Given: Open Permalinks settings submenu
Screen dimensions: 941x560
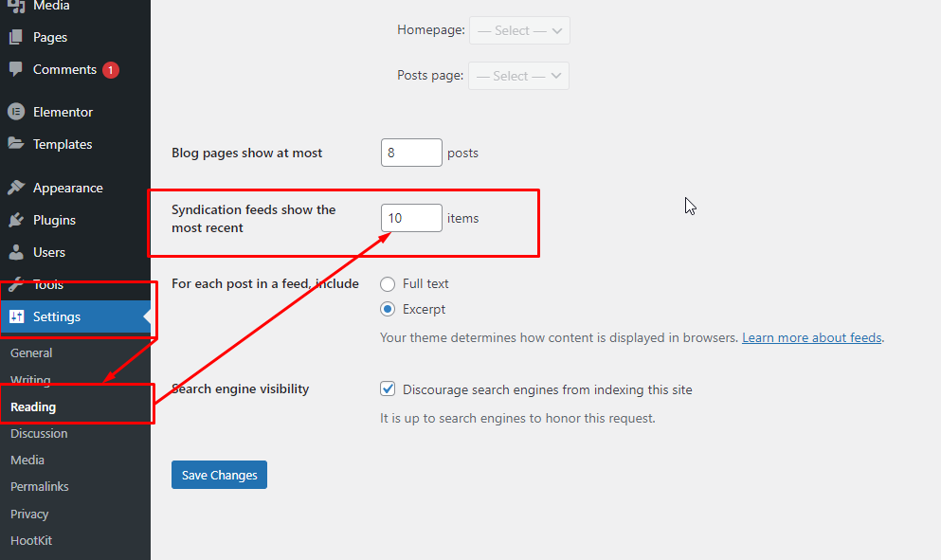Looking at the screenshot, I should (40, 487).
